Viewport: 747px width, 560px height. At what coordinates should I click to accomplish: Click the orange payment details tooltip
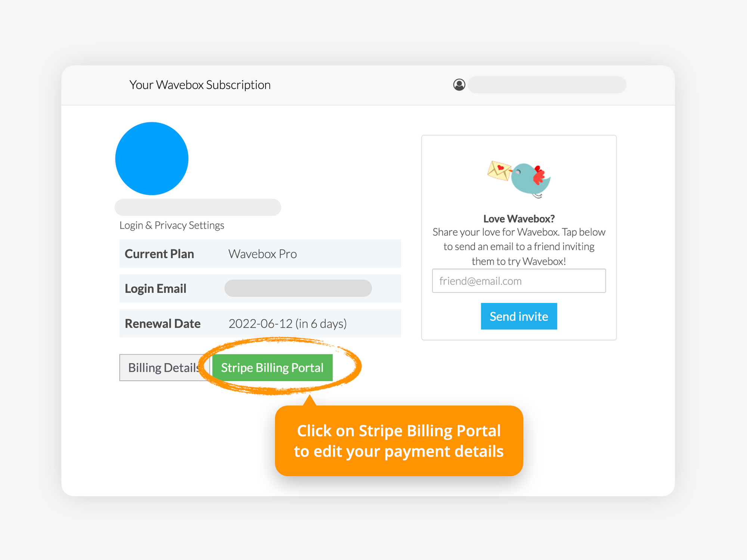click(x=399, y=441)
